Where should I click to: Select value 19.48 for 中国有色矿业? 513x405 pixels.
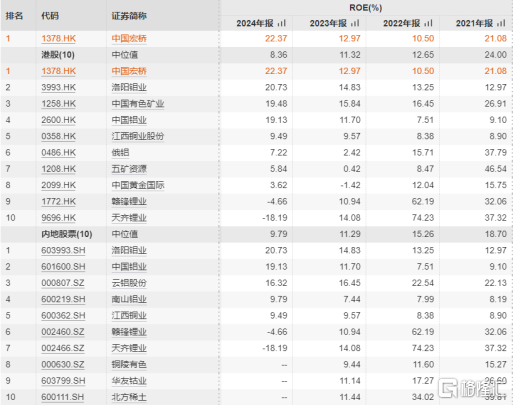point(276,104)
